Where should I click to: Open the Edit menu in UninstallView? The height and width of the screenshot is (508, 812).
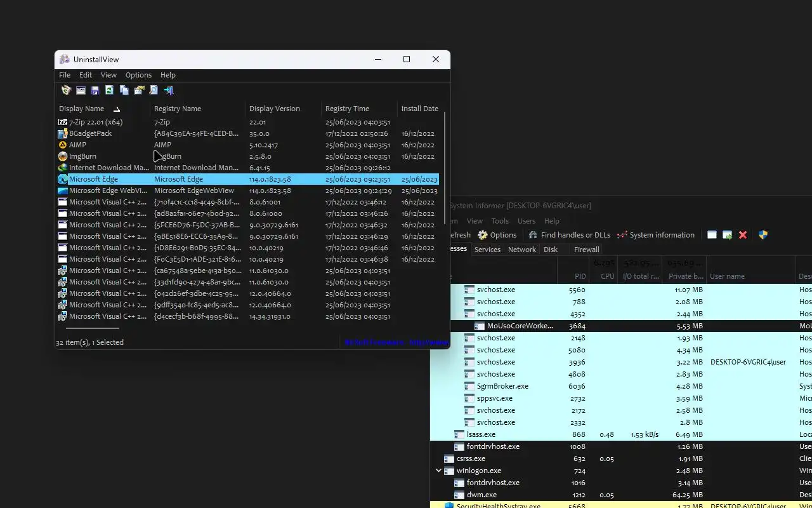(86, 75)
